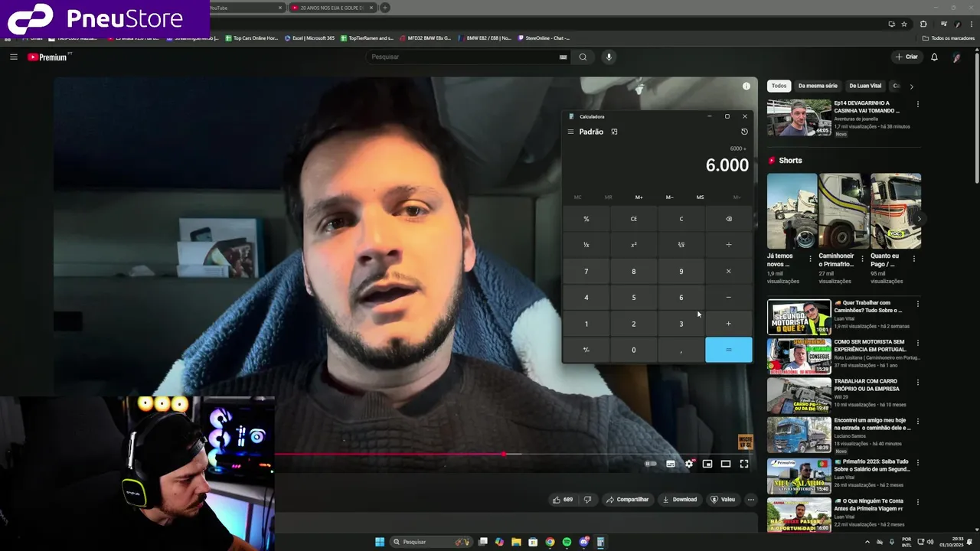The width and height of the screenshot is (980, 551).
Task: Open Ep14 DEVAGARINHO video thumbnail
Action: [x=799, y=117]
